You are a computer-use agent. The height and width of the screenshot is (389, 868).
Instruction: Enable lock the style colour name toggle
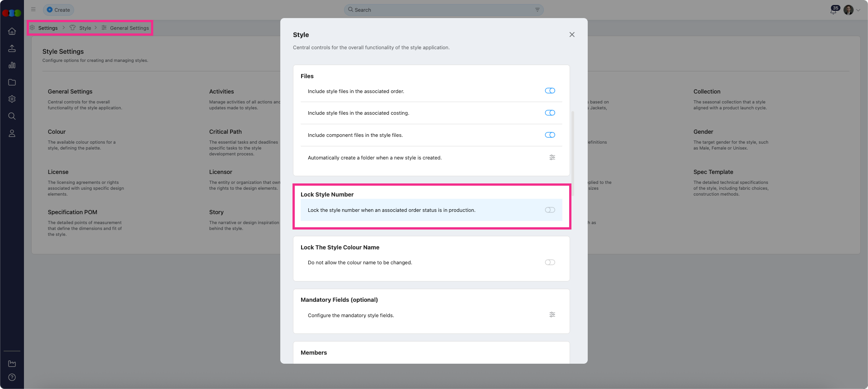[x=550, y=262]
